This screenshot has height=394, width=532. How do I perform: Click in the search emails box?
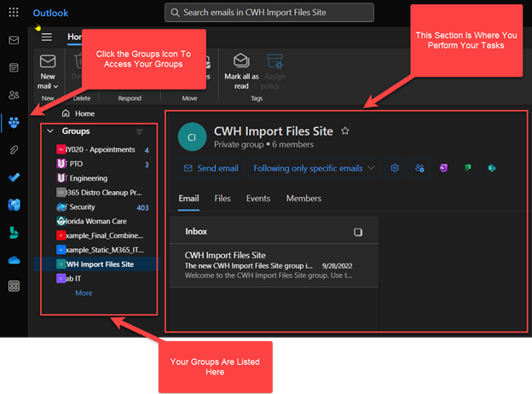coord(269,13)
